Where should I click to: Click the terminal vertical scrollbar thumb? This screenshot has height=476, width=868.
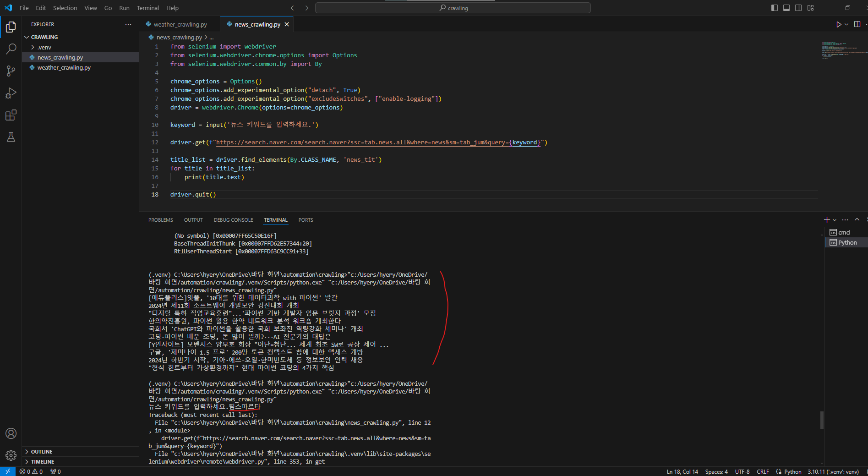pos(822,420)
